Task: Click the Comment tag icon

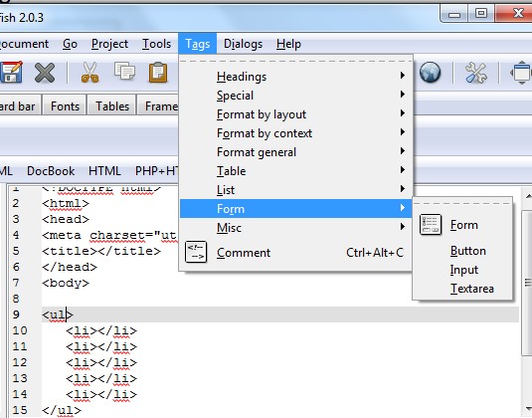Action: tap(196, 252)
